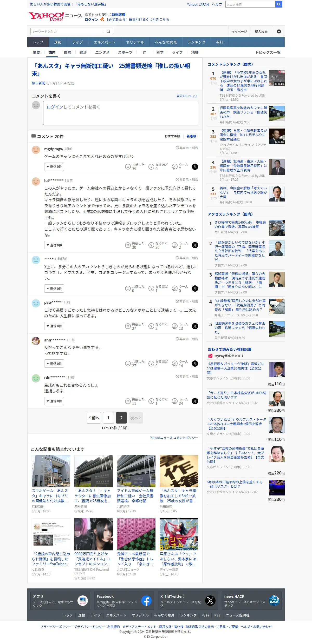Expand replies on the 11時間前 comment

54,289
